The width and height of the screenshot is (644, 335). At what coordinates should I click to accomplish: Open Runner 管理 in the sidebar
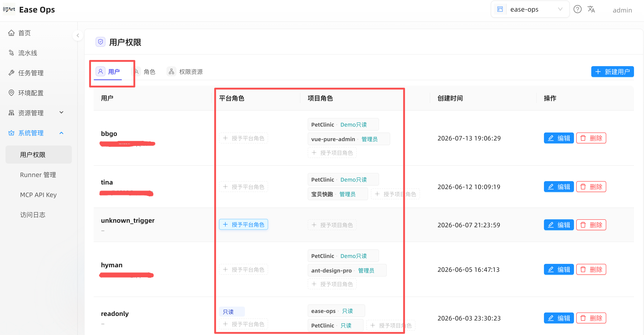[38, 175]
